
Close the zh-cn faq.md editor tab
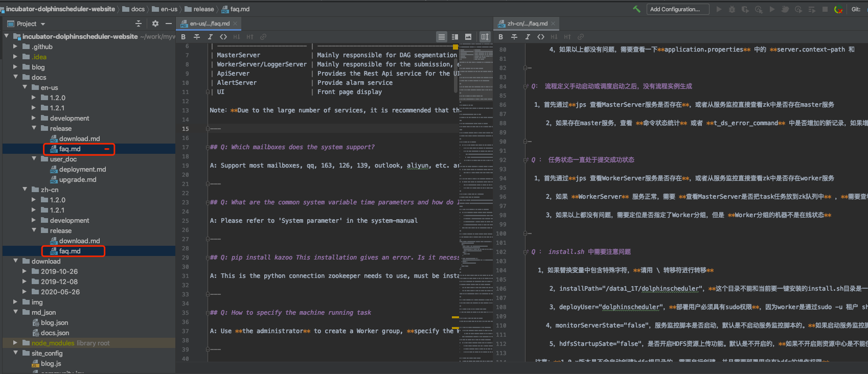pyautogui.click(x=553, y=24)
